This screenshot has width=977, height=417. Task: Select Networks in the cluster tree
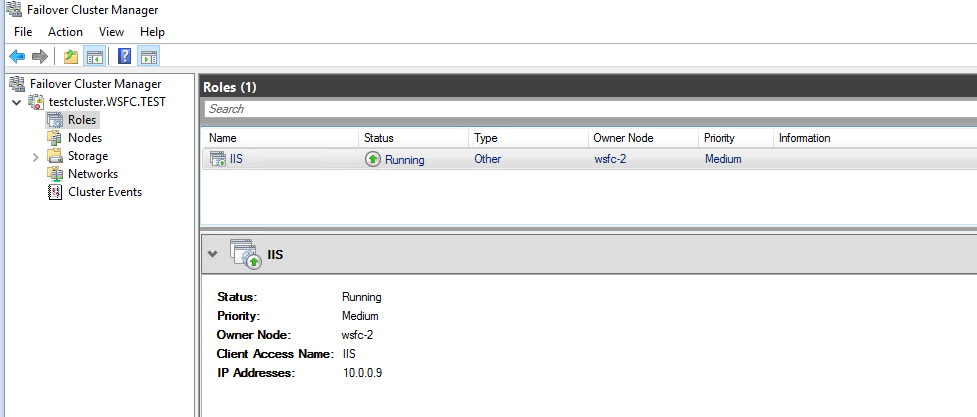(x=92, y=174)
